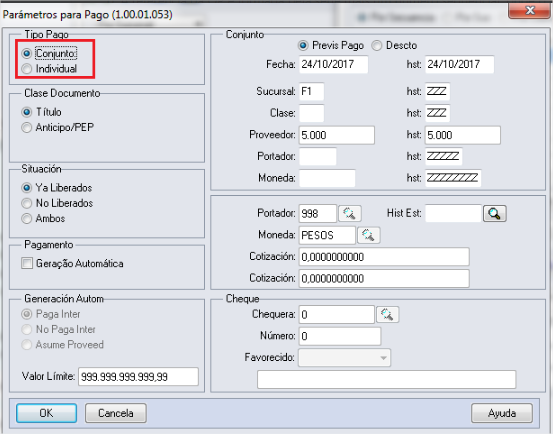Screen dimensions: 553x434
Task: Click second Cotización field
Action: click(x=384, y=279)
